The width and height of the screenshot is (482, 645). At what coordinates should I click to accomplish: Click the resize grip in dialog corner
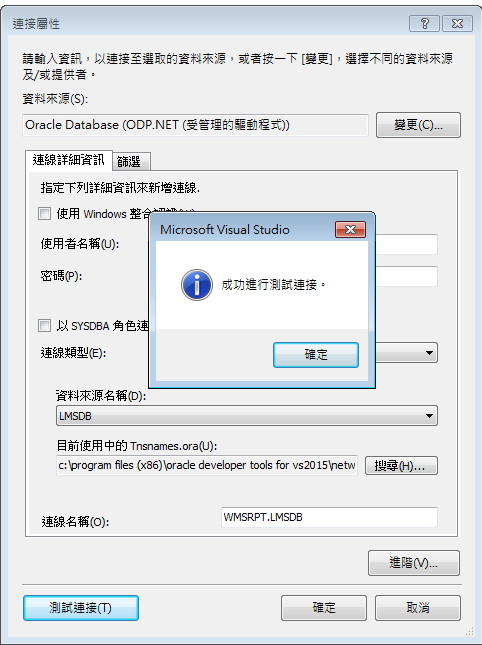pos(469,632)
